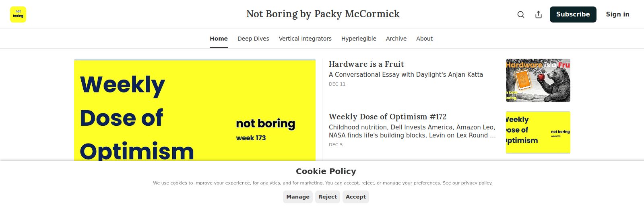The width and height of the screenshot is (644, 209).
Task: Click the share upload icon
Action: point(539,14)
